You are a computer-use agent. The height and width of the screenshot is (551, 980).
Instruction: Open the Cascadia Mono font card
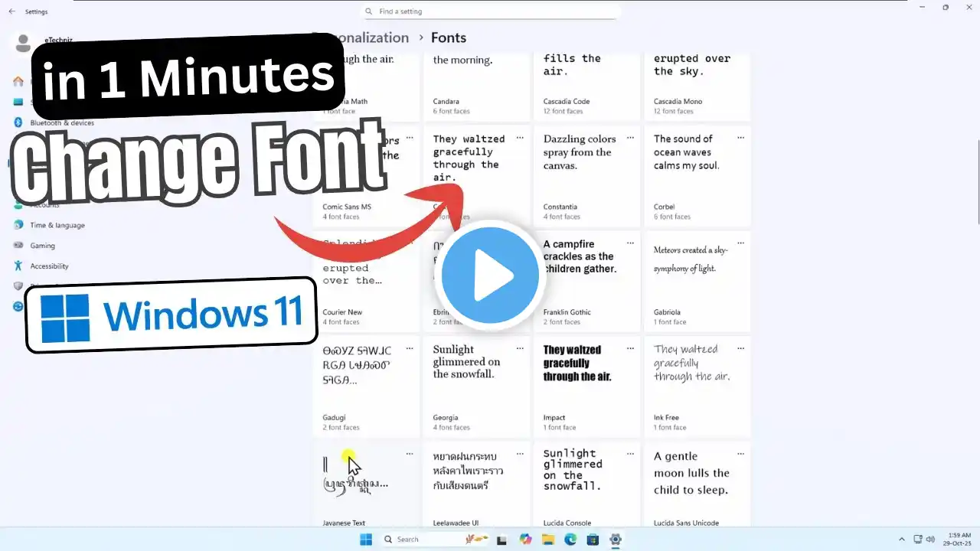coord(697,86)
